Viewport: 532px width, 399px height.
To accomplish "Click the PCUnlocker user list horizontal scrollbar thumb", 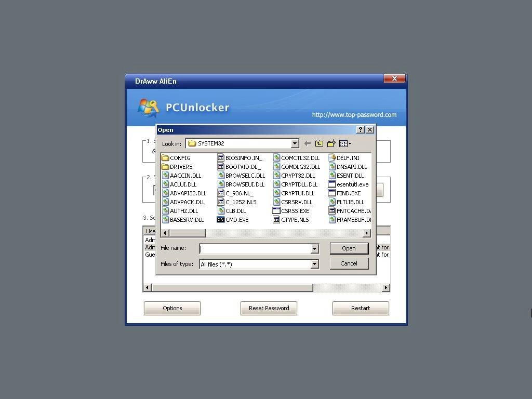I will pos(232,288).
